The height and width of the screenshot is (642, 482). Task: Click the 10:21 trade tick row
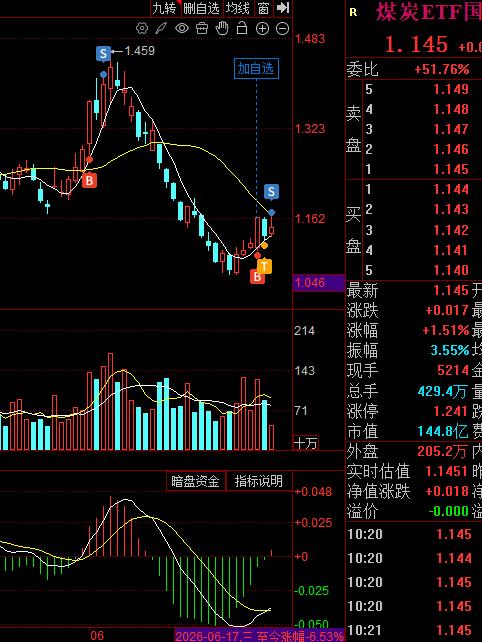414,630
